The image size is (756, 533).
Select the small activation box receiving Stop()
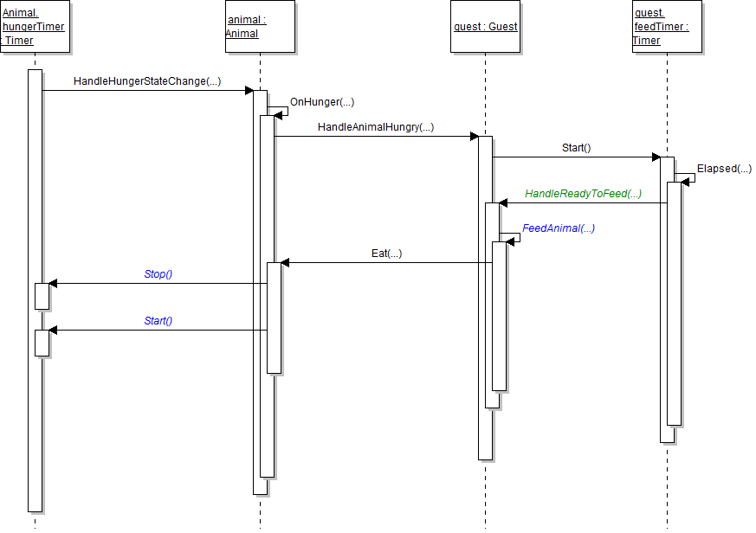(x=42, y=296)
